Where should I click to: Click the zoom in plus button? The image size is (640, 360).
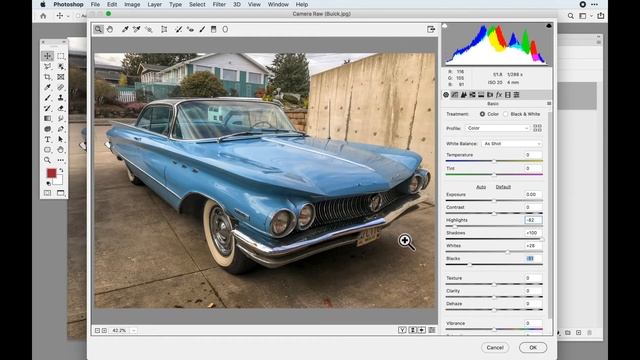pos(104,331)
